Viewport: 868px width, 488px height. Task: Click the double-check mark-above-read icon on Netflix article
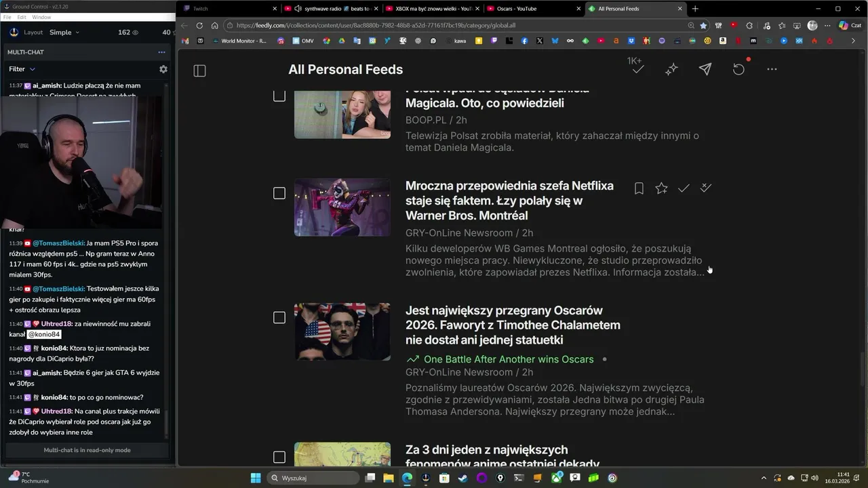[x=706, y=188]
